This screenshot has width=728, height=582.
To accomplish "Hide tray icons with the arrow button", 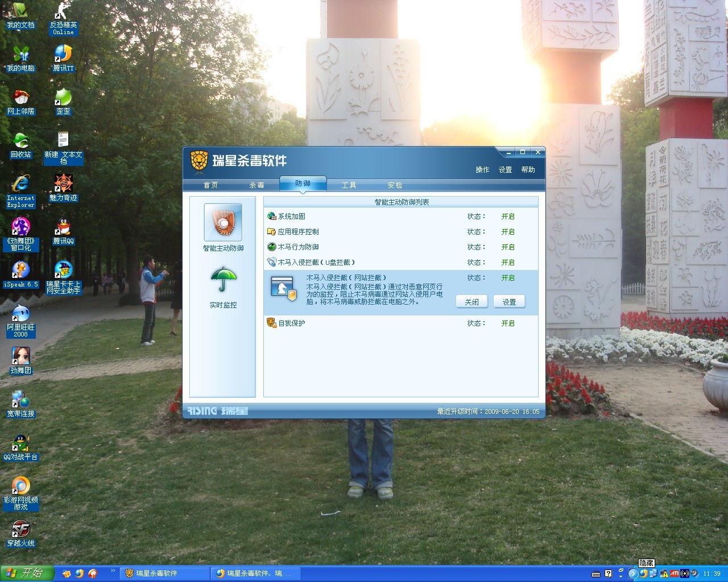I will (x=632, y=573).
